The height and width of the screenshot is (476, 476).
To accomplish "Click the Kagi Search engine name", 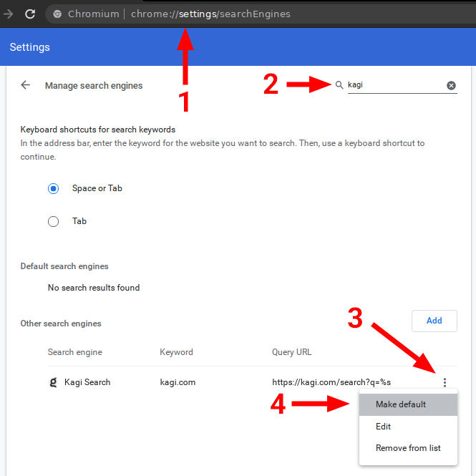I will pyautogui.click(x=87, y=382).
